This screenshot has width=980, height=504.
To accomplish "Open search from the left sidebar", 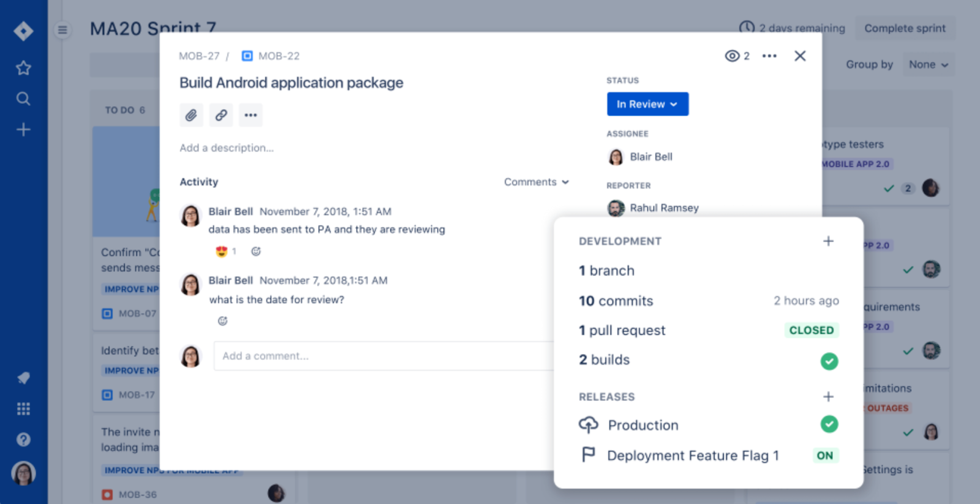I will coord(23,99).
